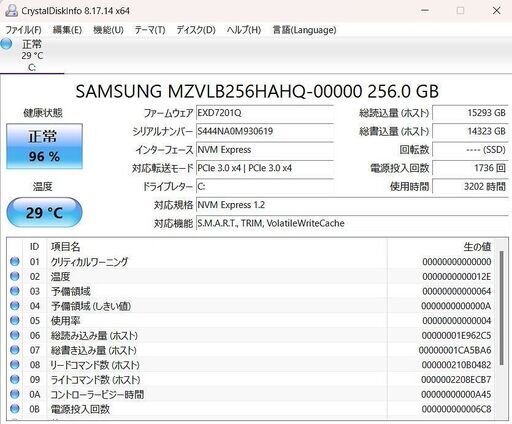Image resolution: width=512 pixels, height=424 pixels.
Task: Click the CrystalDiskInfo app icon in title bar
Action: (x=11, y=11)
